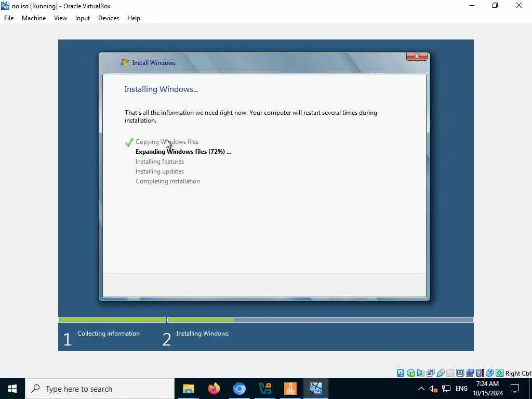Click the Right Ctrl host key label
This screenshot has height=399, width=532.
coord(518,373)
